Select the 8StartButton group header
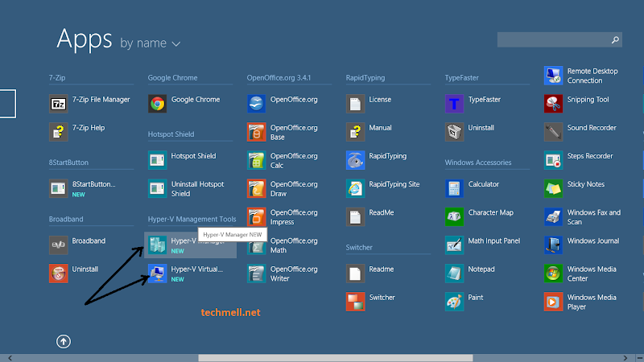This screenshot has height=362, width=644. tap(68, 162)
